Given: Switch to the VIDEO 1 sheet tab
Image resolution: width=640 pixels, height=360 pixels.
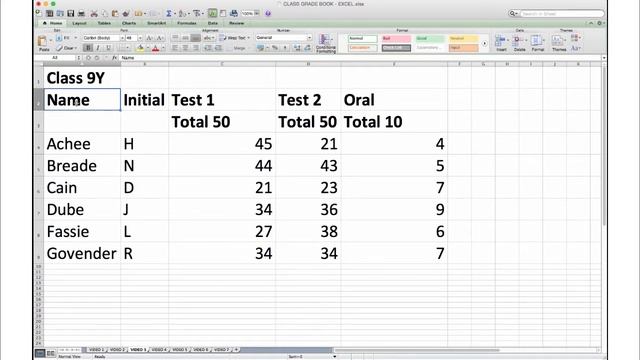Looking at the screenshot, I should [96, 350].
